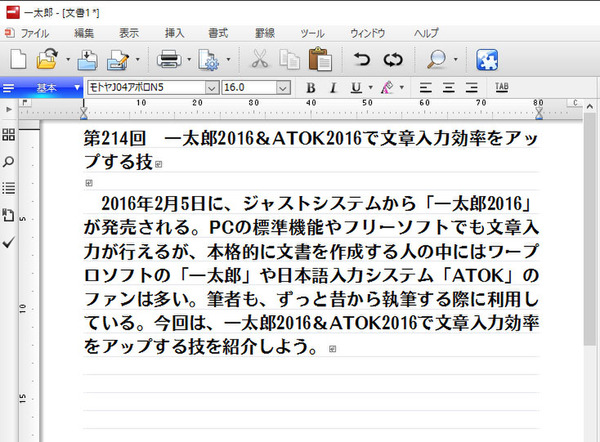
Task: Open the sidebar outline list icon
Action: pyautogui.click(x=8, y=188)
